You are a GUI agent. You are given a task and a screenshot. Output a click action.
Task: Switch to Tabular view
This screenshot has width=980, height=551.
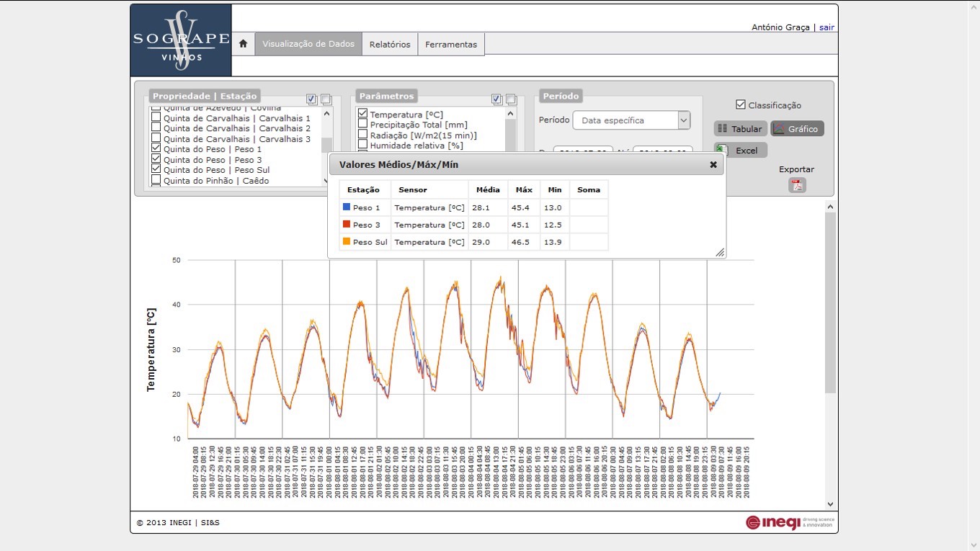[x=740, y=129]
